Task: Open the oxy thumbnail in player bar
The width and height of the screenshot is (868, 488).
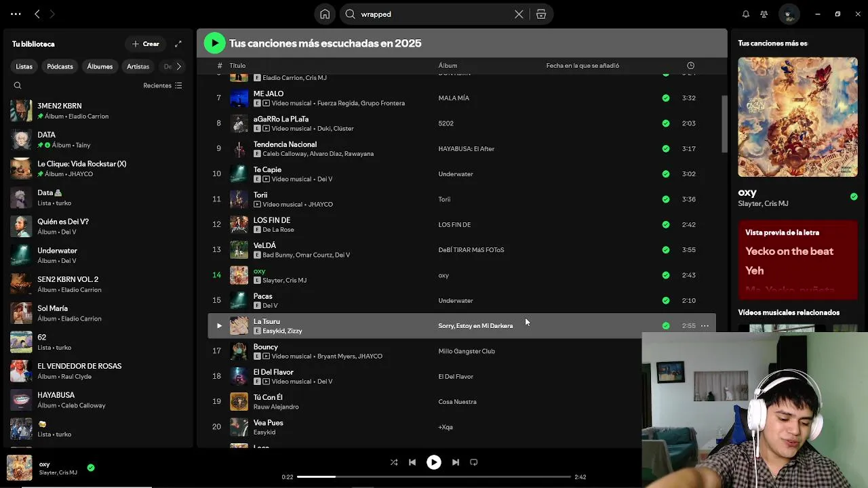Action: (20, 468)
